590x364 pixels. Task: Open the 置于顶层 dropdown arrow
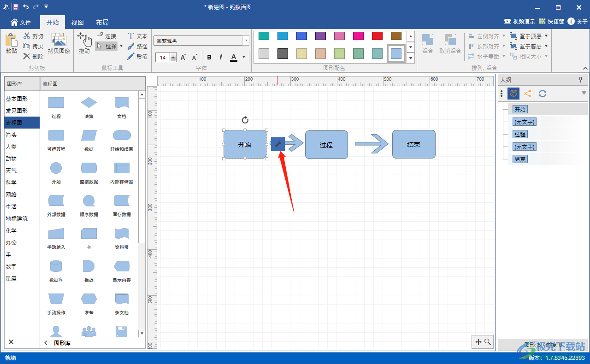click(x=546, y=36)
